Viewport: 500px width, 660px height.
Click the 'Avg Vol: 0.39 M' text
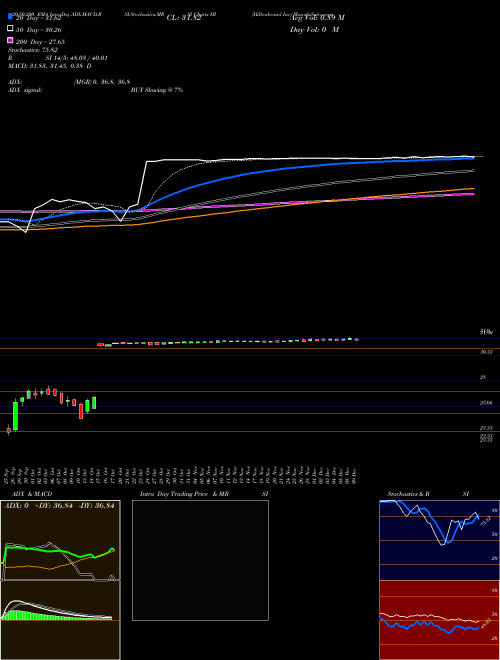(x=317, y=18)
